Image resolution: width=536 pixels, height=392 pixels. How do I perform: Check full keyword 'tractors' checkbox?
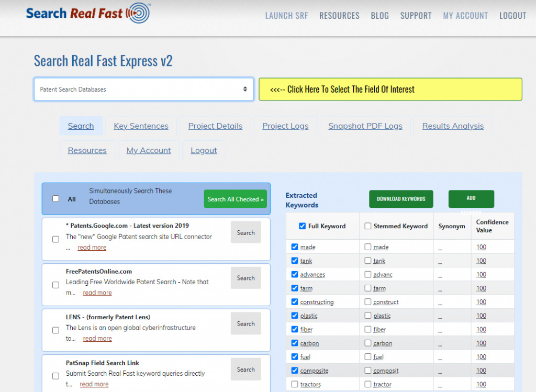(295, 384)
